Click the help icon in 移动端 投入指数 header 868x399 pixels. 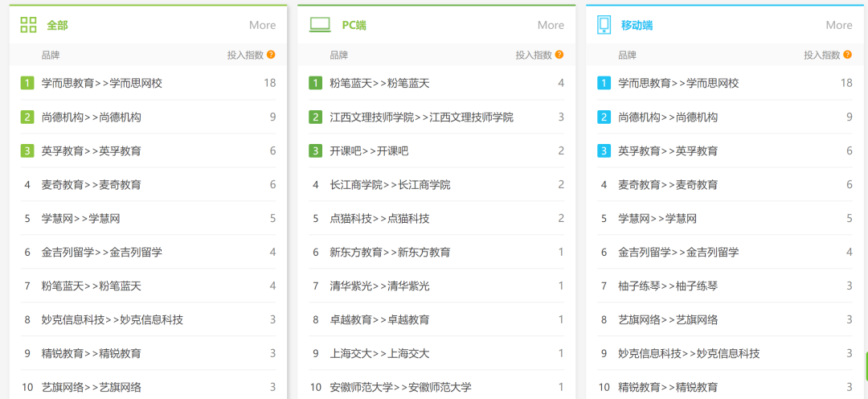(x=848, y=55)
